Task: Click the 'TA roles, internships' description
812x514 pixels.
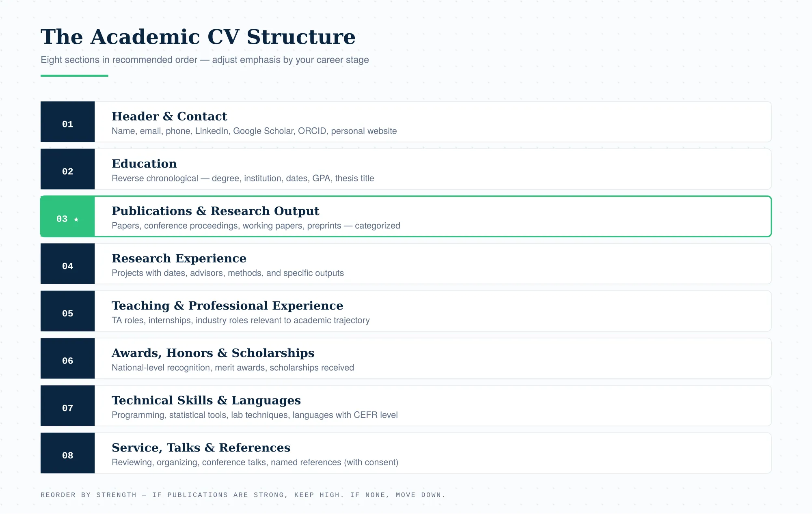Action: tap(241, 320)
